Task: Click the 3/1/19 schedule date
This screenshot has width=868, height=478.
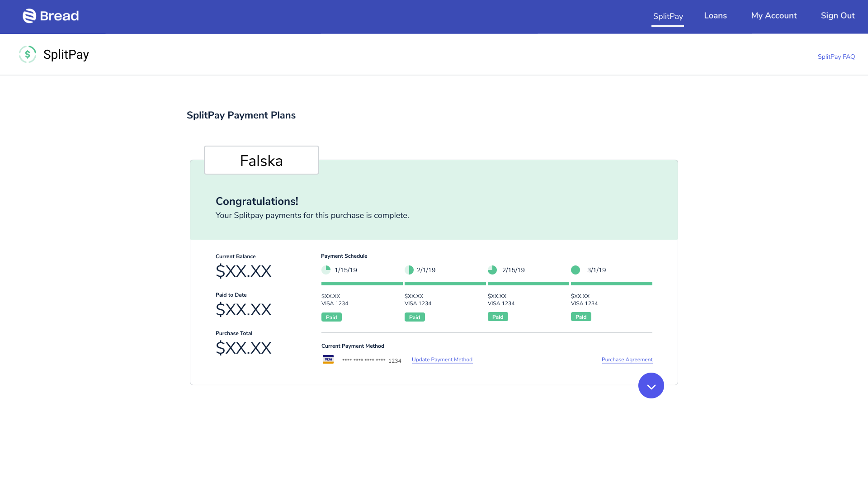Action: [x=597, y=270]
